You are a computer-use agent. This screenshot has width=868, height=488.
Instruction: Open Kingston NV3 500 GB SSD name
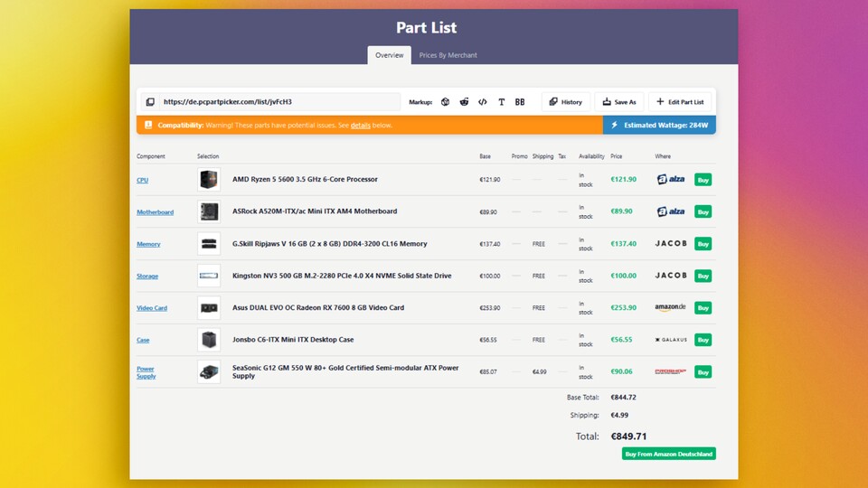[x=342, y=276]
